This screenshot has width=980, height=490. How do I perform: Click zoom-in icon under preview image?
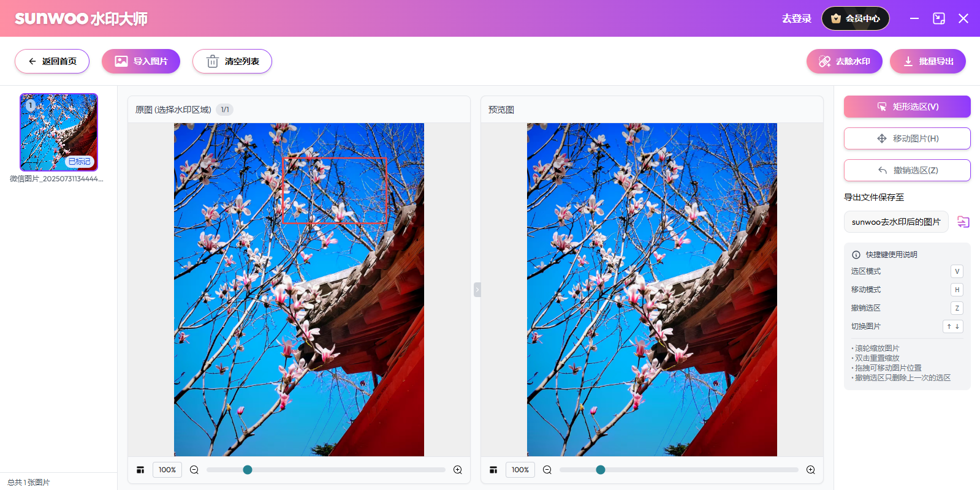click(810, 470)
